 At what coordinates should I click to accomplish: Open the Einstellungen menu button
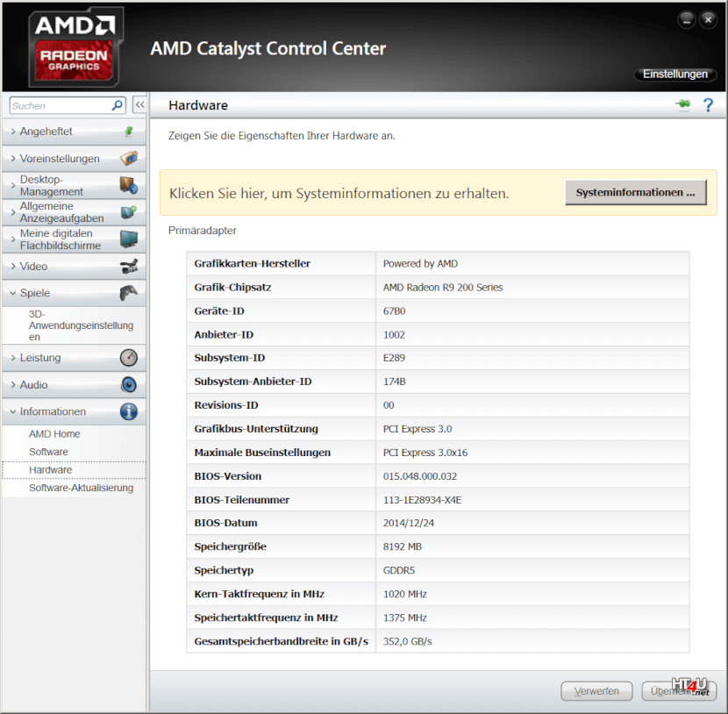tap(675, 75)
